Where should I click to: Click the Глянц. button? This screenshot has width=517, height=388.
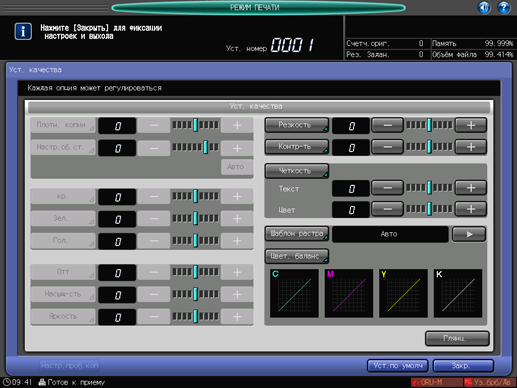pyautogui.click(x=457, y=338)
